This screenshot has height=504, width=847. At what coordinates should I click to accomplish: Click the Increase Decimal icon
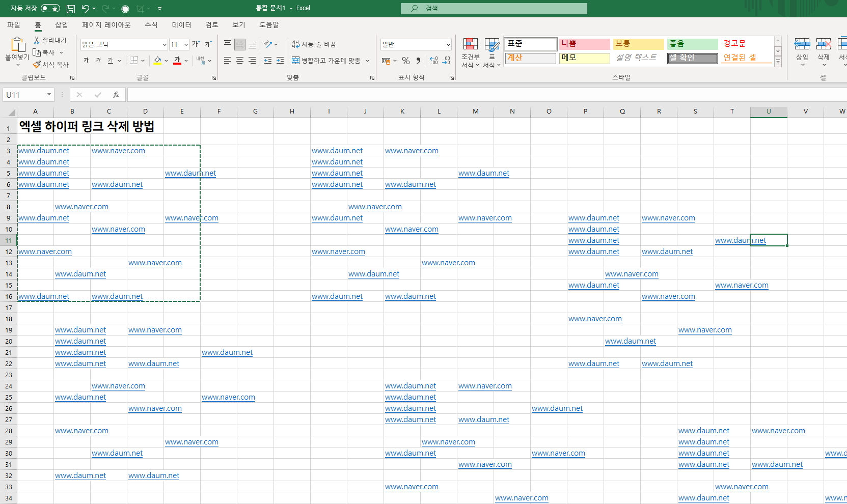[x=434, y=61]
